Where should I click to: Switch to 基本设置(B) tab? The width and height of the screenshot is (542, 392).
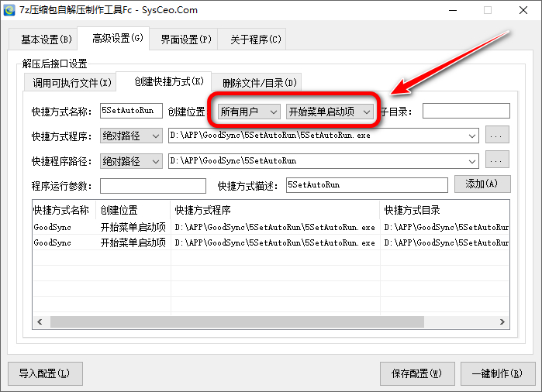(x=43, y=40)
